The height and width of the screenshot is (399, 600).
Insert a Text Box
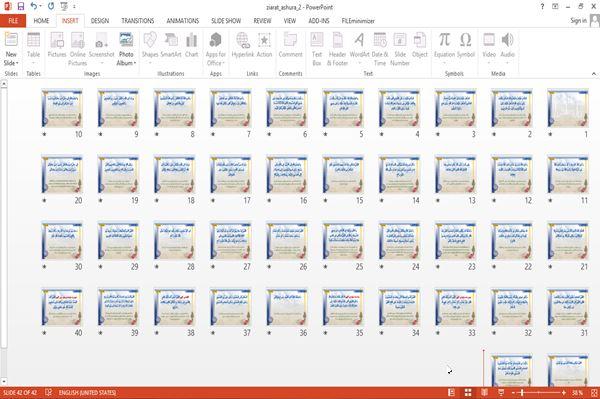[x=317, y=49]
